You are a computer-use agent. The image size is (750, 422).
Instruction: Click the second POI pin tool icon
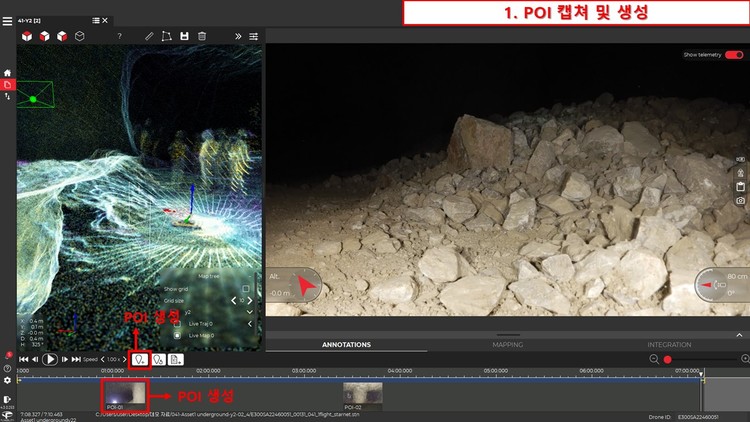coord(158,359)
